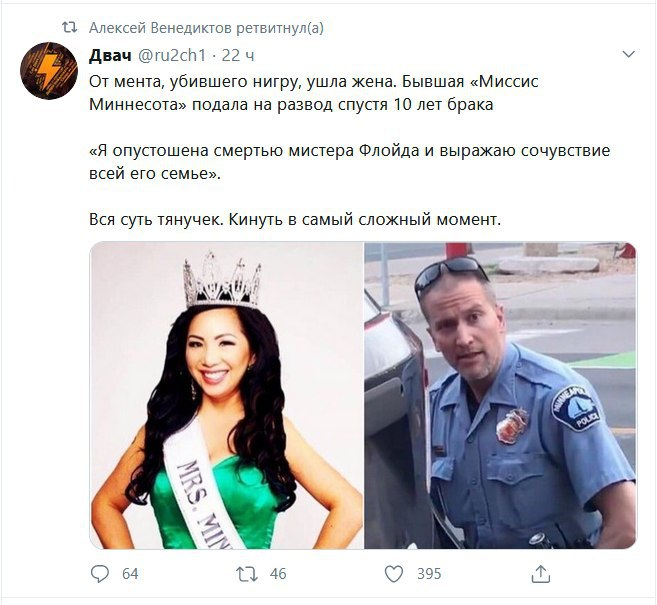Open Алексей Венедиктов ретвитнул(а) link
Image resolution: width=657 pixels, height=605 pixels.
206,28
